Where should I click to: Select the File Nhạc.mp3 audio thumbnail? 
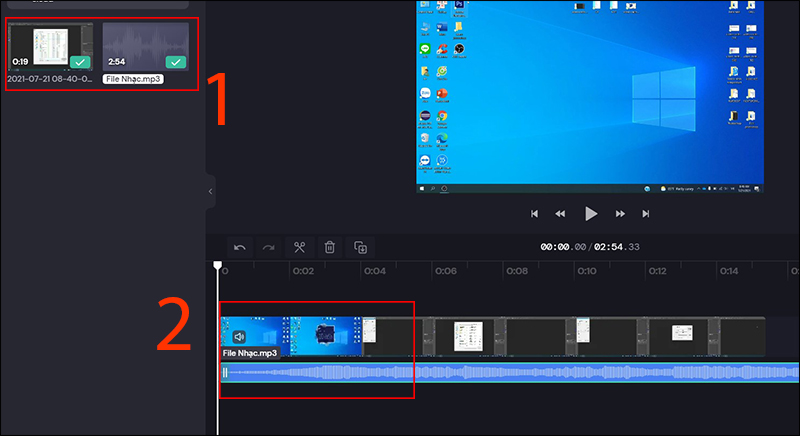coord(145,47)
